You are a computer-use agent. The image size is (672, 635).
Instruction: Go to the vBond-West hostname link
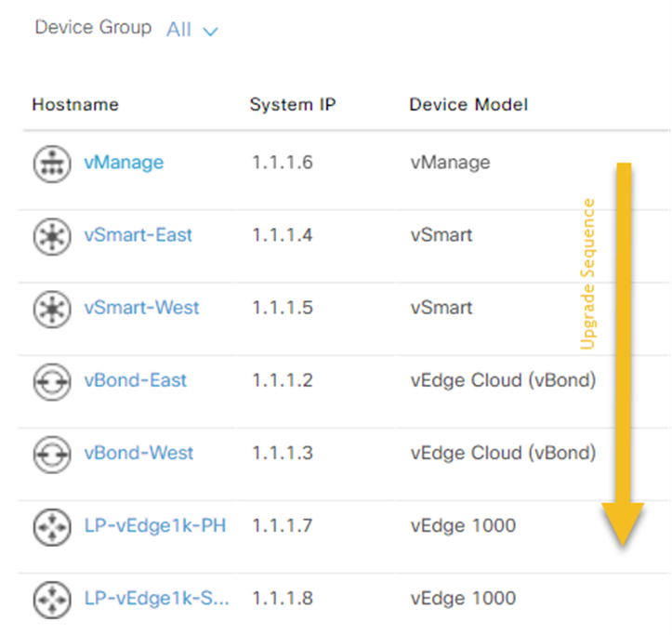click(x=138, y=453)
